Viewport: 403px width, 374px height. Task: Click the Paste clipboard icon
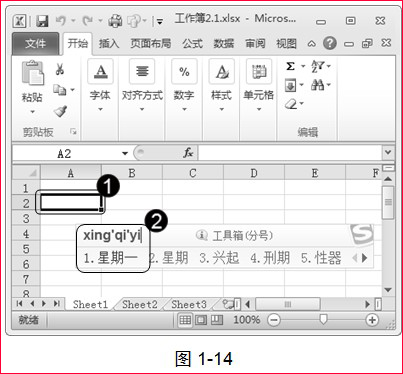[32, 73]
